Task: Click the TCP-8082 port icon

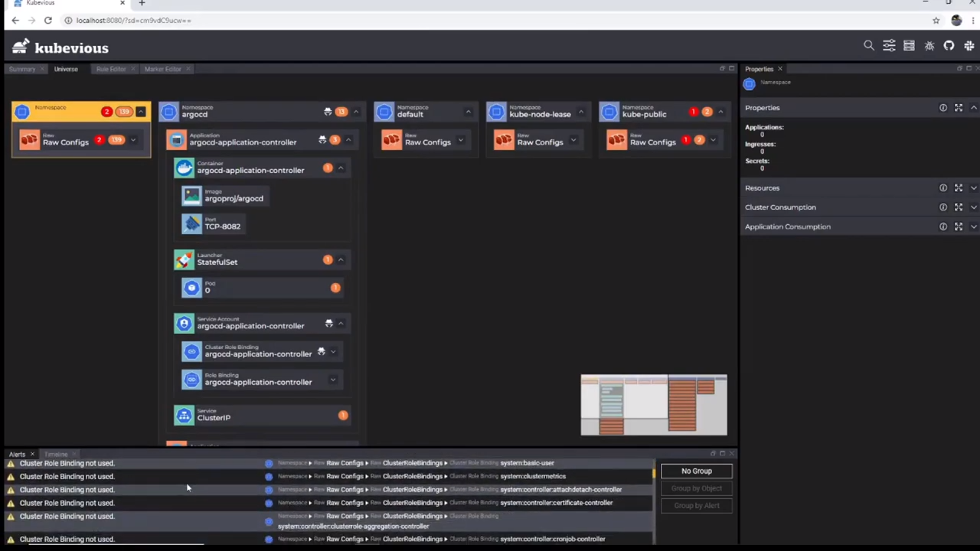Action: (191, 224)
